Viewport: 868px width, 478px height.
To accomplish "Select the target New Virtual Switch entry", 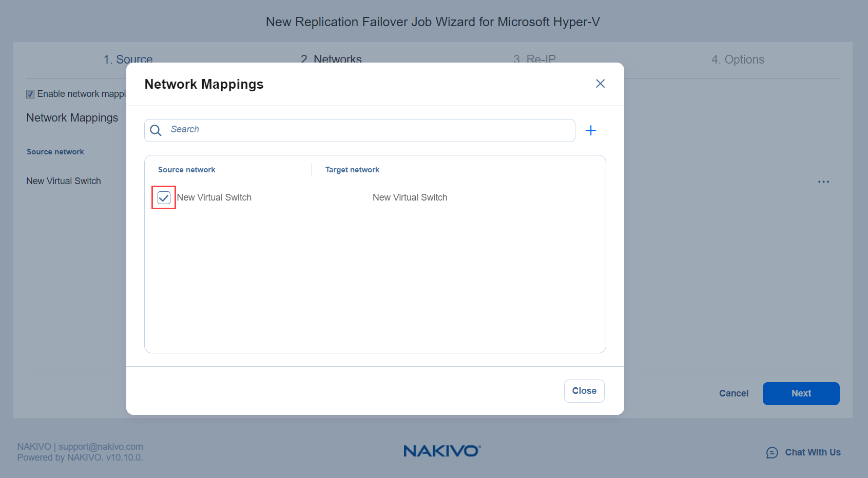I will coord(410,197).
